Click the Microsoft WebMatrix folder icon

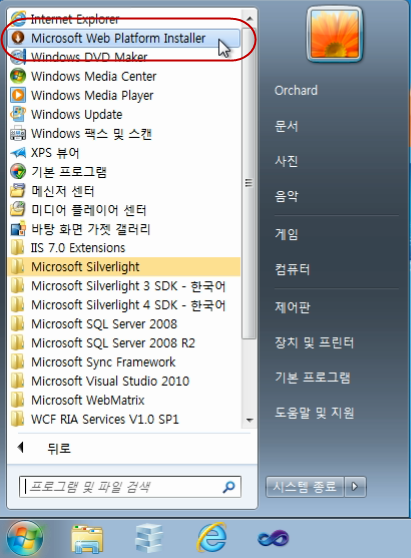coord(18,400)
